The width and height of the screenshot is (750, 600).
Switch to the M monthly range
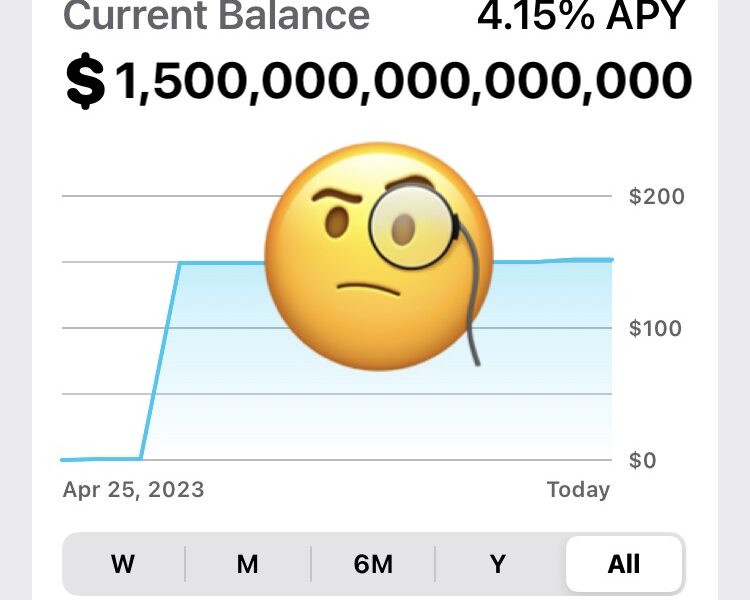click(x=248, y=564)
